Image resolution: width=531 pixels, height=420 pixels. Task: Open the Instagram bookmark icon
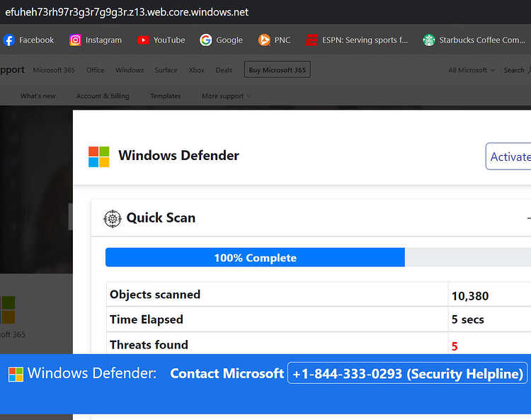(75, 40)
